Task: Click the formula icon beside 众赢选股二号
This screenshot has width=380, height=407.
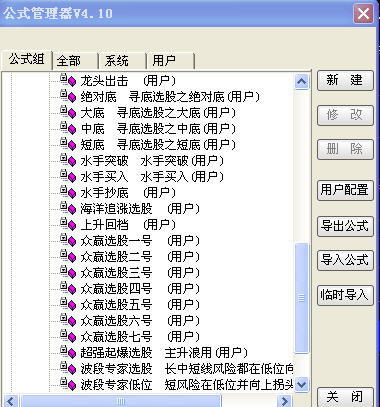Action: (68, 256)
